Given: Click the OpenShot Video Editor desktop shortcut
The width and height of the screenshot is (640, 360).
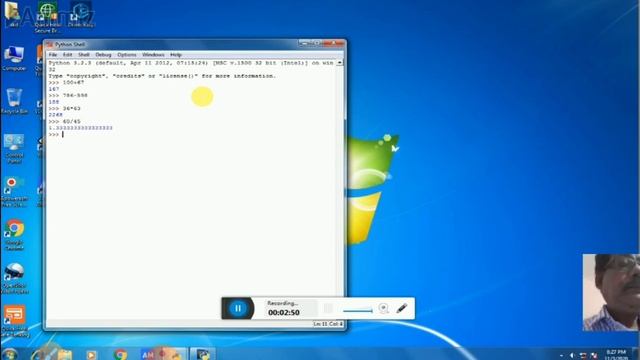Looking at the screenshot, I should (14, 279).
